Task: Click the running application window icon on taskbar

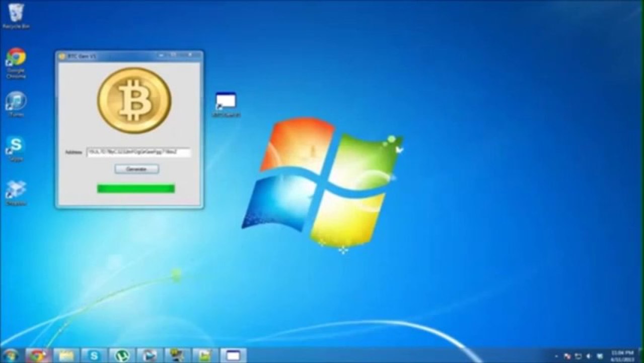Action: (233, 355)
